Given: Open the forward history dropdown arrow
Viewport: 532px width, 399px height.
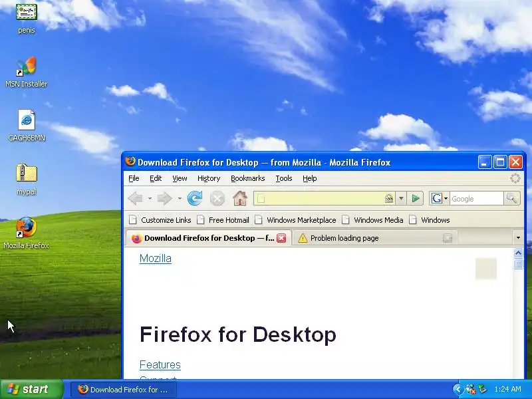Looking at the screenshot, I should 180,198.
